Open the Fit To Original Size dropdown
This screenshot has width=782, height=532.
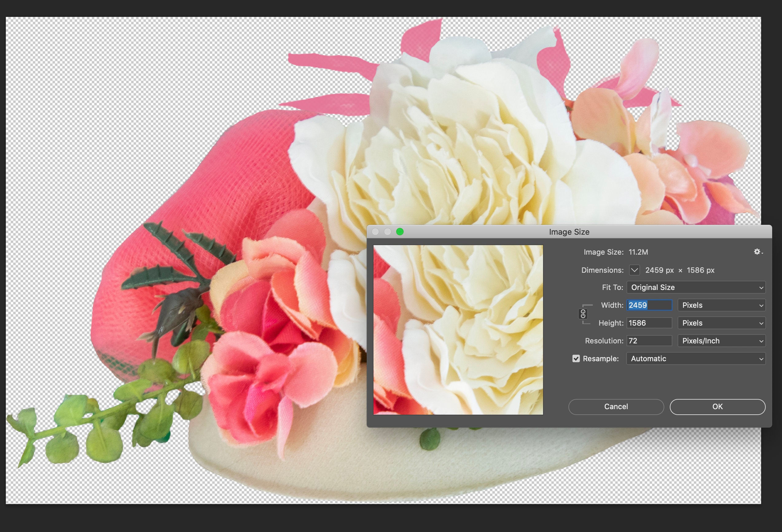point(696,288)
